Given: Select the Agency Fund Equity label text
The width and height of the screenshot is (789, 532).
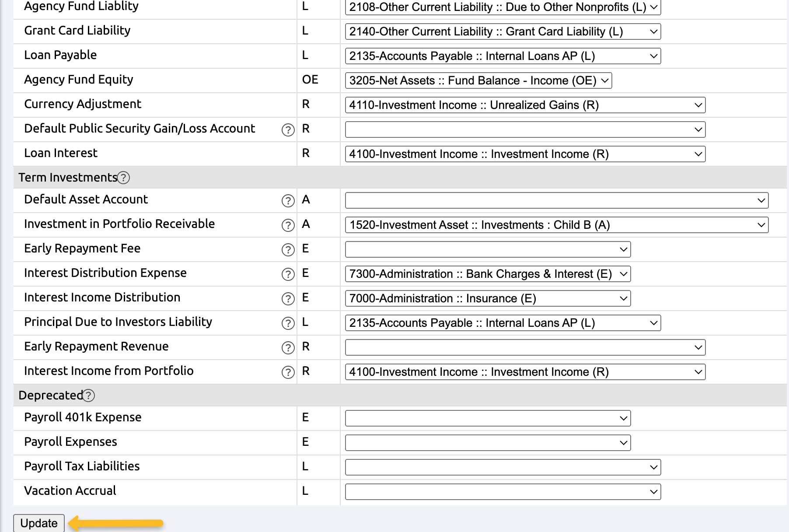Looking at the screenshot, I should [x=79, y=80].
